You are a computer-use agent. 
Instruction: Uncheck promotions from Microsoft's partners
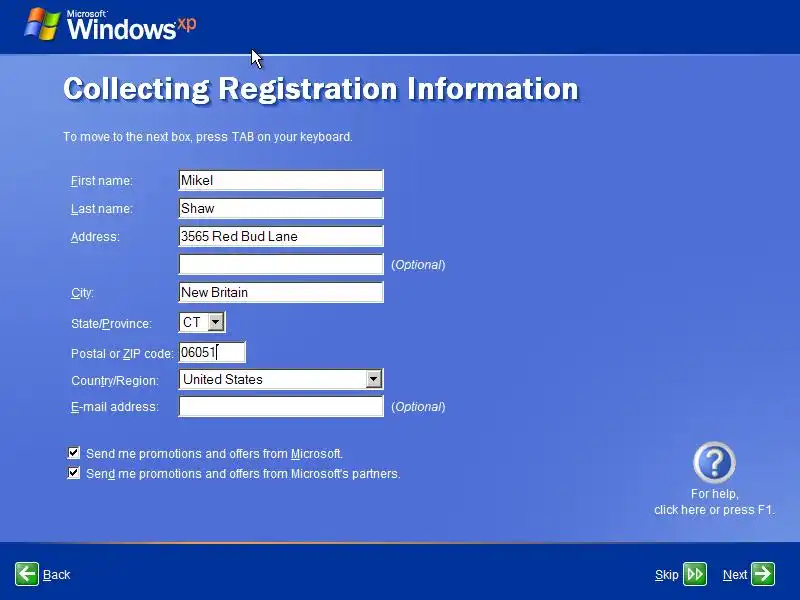tap(73, 473)
